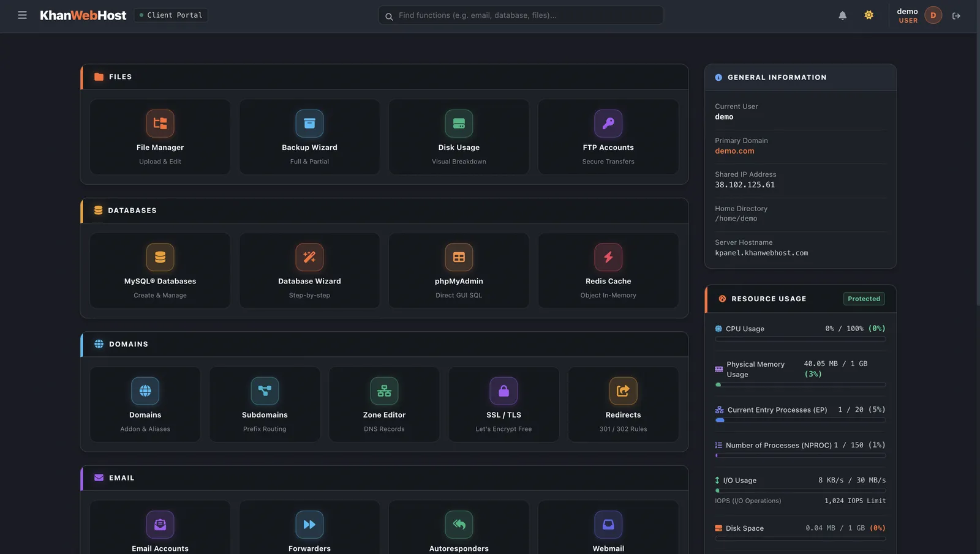Click the /home/demo home directory text
Screen dimensions: 980x554
pyautogui.click(x=736, y=219)
